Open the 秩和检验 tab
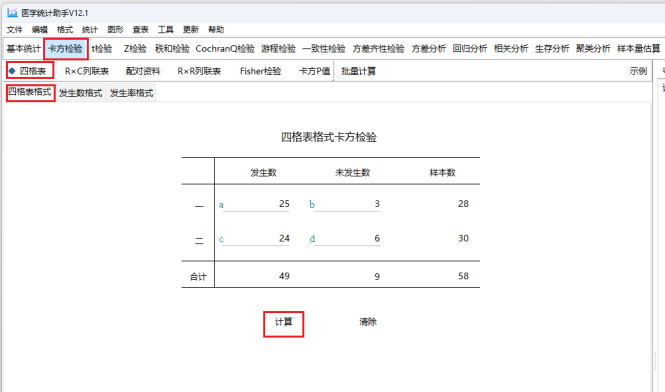Screen dimensions: 665x392 [172, 48]
